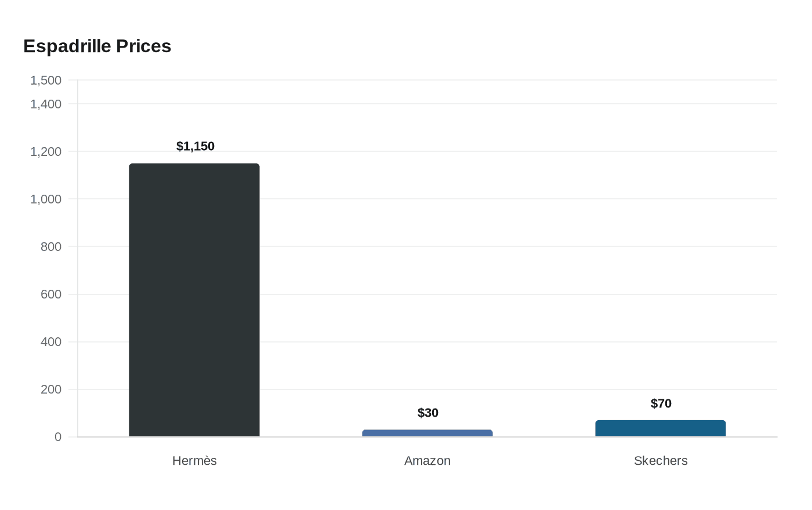The height and width of the screenshot is (510, 812).
Task: Click the 1,500 y-axis tick label
Action: (x=46, y=80)
